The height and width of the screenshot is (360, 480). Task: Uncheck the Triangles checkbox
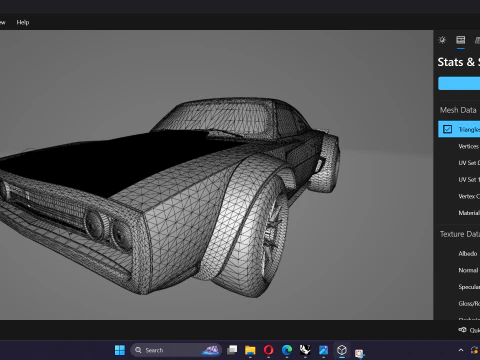click(447, 129)
